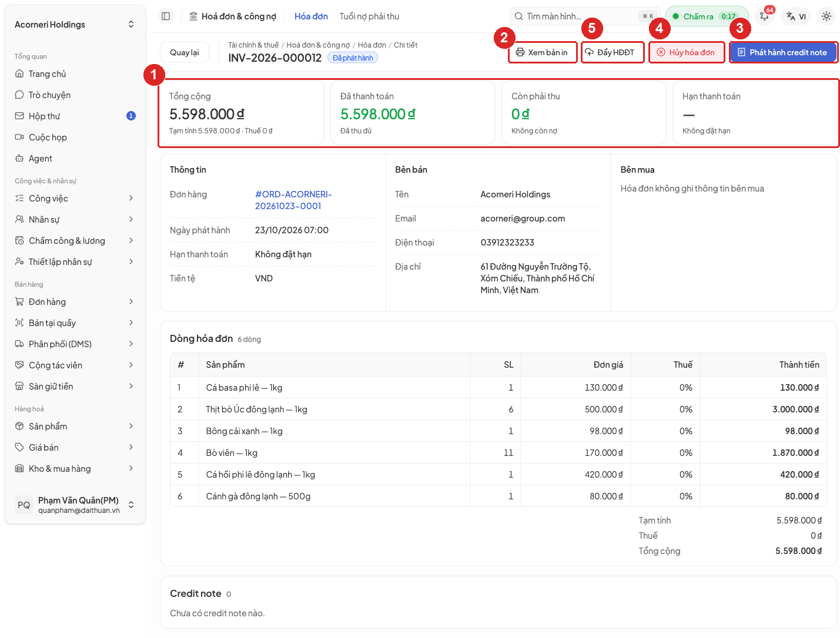Image resolution: width=840 pixels, height=638 pixels.
Task: Toggle light or dark theme sun icon
Action: click(x=826, y=16)
